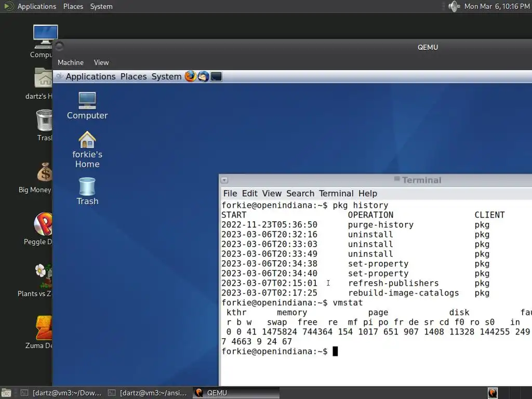The height and width of the screenshot is (399, 532).
Task: Click the 2023-03-06T20:32:16 timestamp
Action: (x=270, y=234)
